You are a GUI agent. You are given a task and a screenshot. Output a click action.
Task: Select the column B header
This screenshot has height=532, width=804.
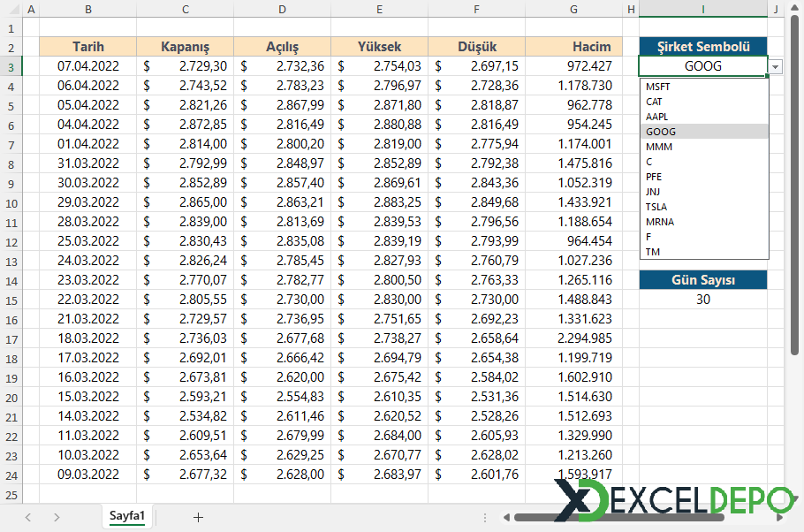(88, 9)
